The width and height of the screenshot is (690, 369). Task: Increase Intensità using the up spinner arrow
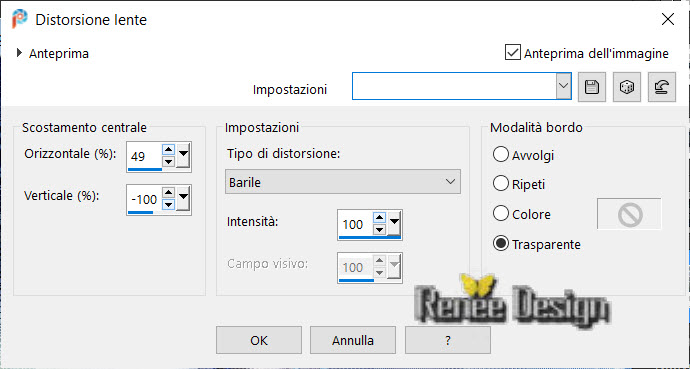click(x=379, y=218)
